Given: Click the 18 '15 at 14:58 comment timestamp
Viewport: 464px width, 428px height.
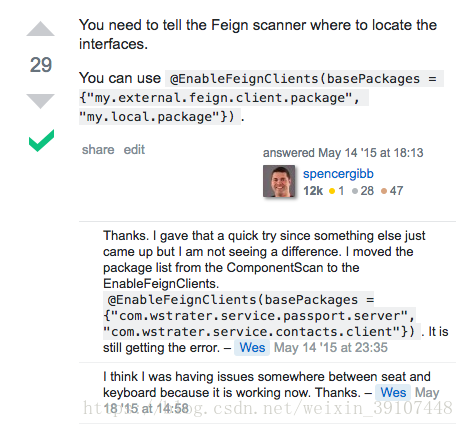Looking at the screenshot, I should click(146, 408).
